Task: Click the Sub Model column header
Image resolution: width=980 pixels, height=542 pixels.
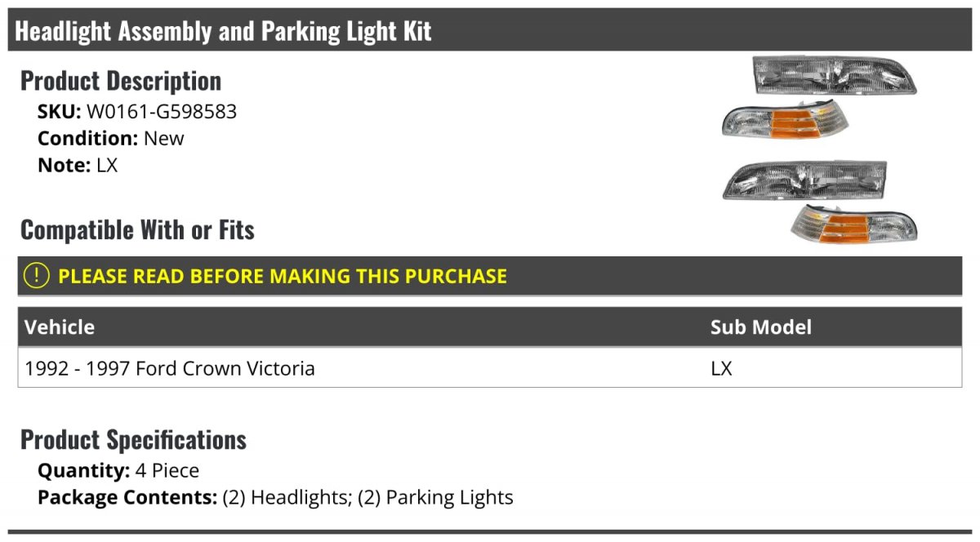Action: [x=761, y=327]
